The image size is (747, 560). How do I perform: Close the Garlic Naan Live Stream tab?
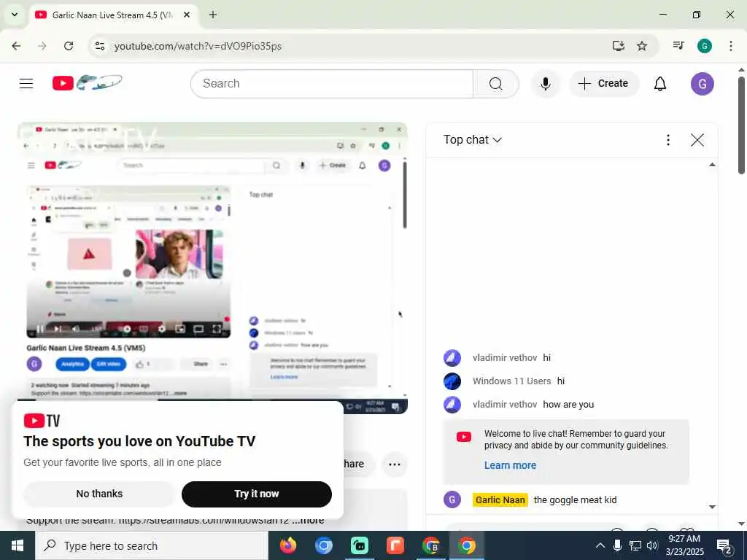click(187, 15)
